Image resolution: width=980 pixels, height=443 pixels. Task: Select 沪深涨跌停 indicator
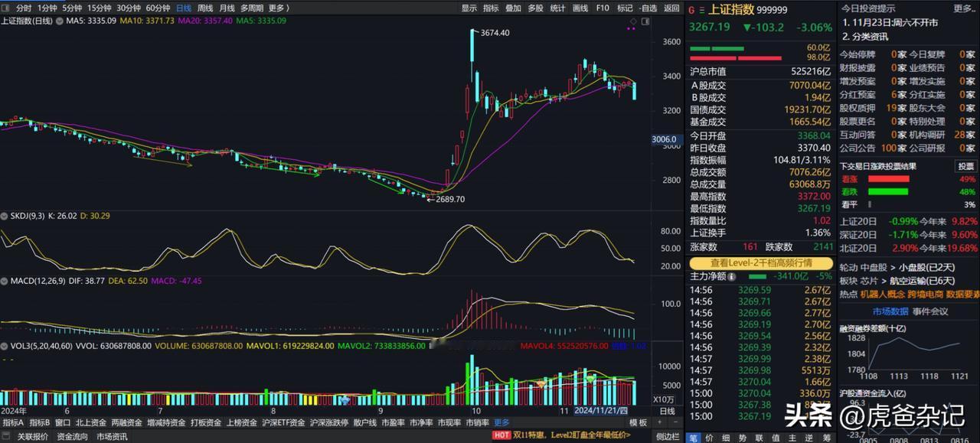tap(329, 422)
